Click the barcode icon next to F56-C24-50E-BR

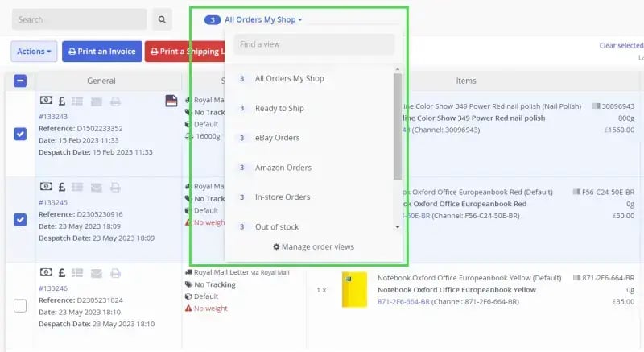pos(576,192)
